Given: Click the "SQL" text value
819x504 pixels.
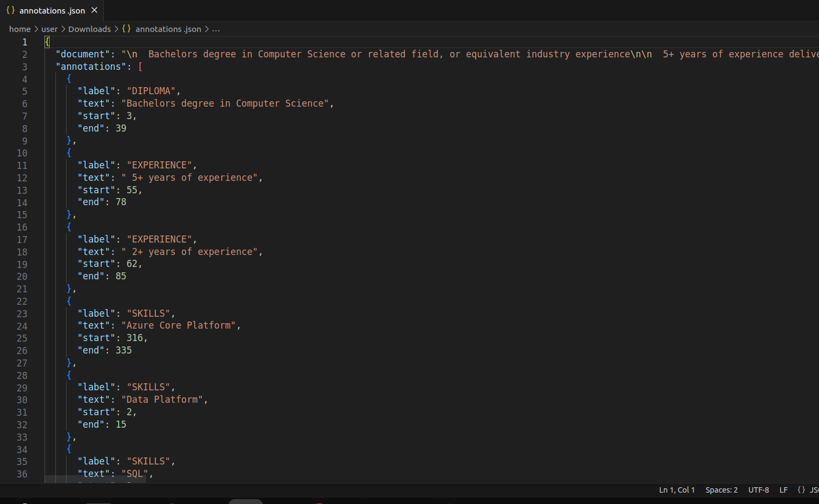Looking at the screenshot, I should (x=135, y=474).
